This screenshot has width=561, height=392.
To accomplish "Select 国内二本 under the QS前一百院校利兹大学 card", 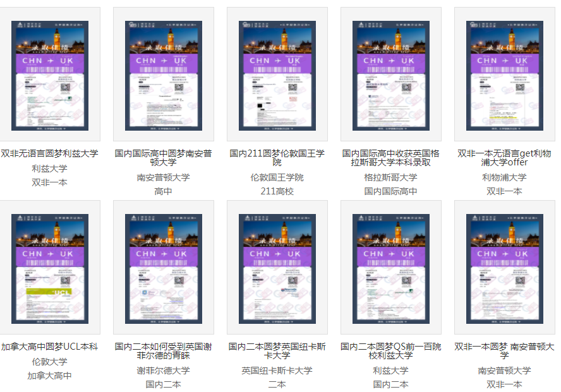I will 391,385.
